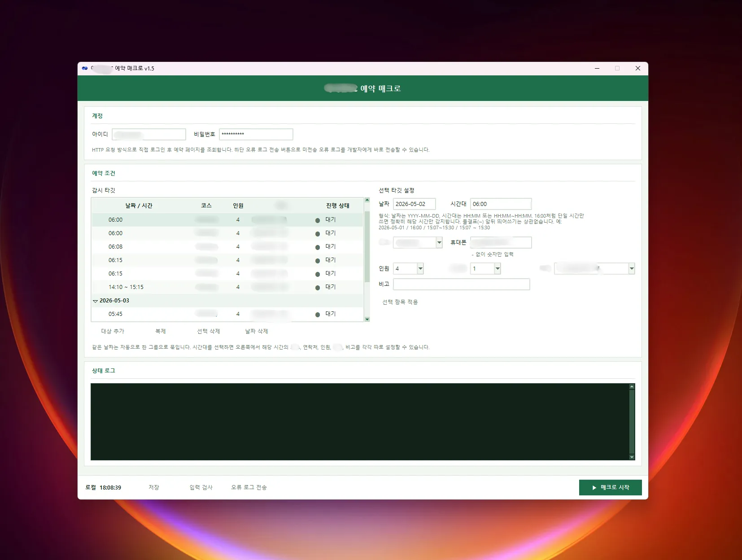Click the 저장 button
Image resolution: width=742 pixels, height=560 pixels.
click(154, 487)
